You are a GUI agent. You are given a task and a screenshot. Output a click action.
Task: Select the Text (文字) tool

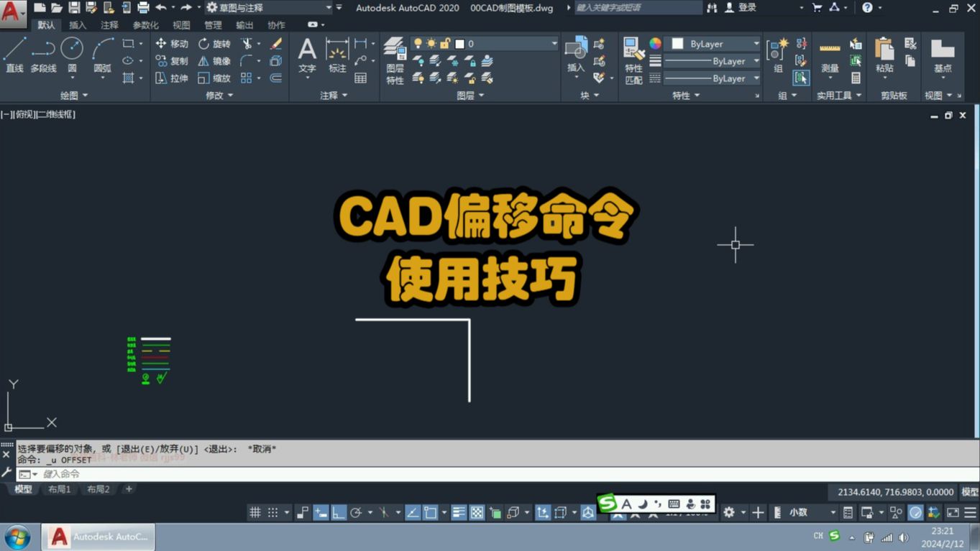[307, 55]
